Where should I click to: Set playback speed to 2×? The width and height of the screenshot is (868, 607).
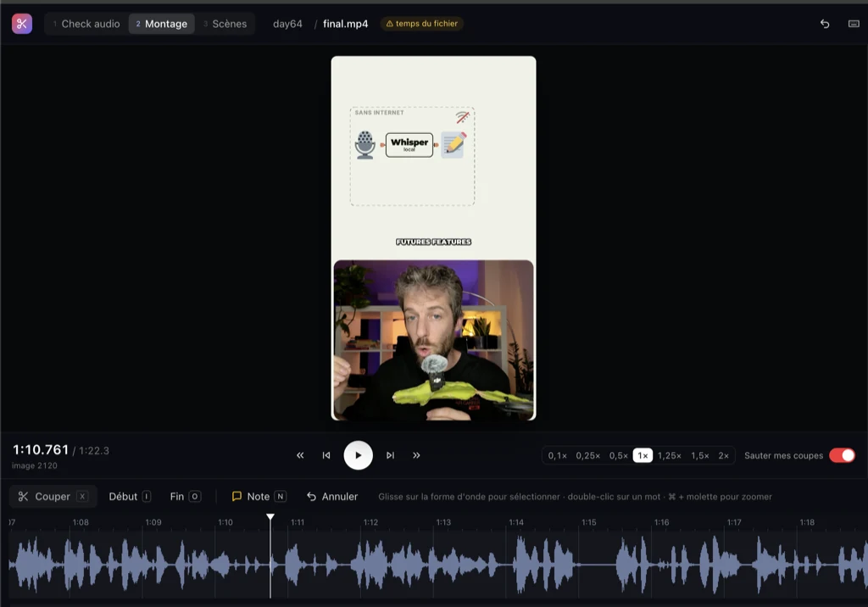point(724,455)
